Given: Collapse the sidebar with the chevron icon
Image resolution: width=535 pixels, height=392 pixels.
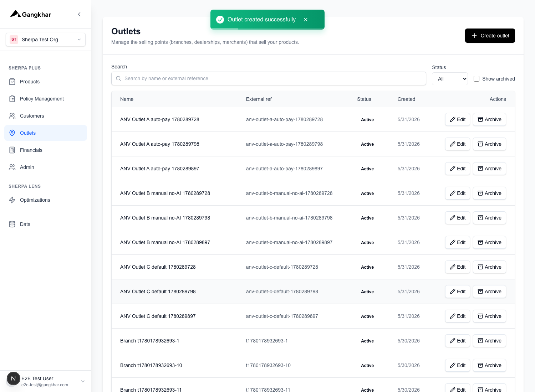Looking at the screenshot, I should tap(79, 14).
